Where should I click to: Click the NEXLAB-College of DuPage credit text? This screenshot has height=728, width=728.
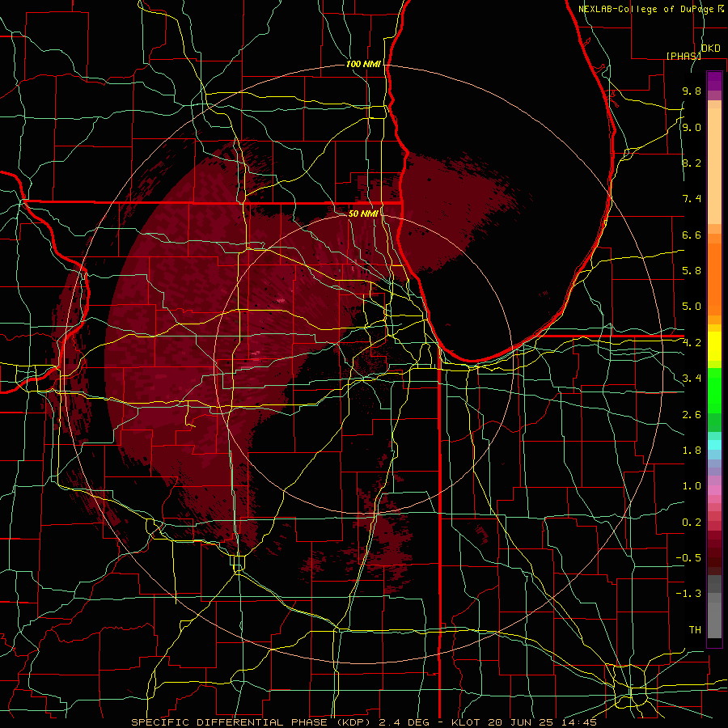(646, 9)
